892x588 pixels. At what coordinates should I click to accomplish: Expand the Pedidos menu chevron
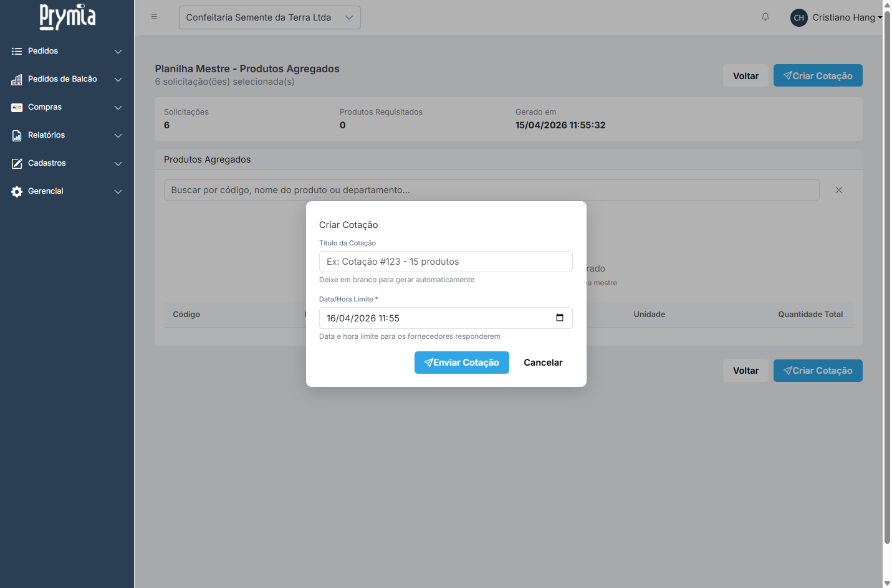click(118, 52)
